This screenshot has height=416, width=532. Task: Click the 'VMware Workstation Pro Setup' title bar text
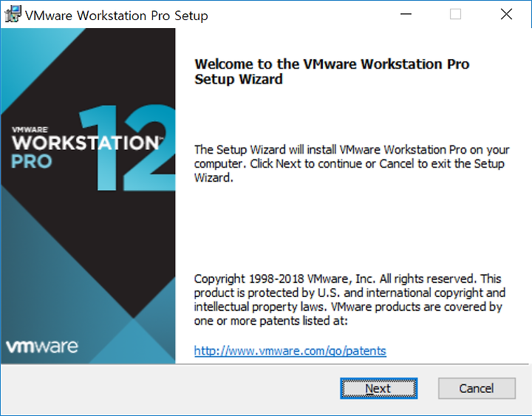(117, 16)
